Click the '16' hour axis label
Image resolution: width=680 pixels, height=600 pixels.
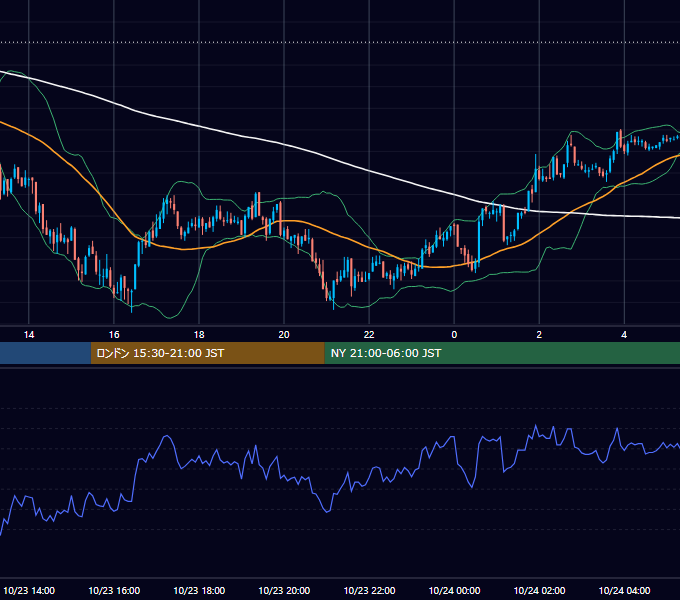point(114,335)
